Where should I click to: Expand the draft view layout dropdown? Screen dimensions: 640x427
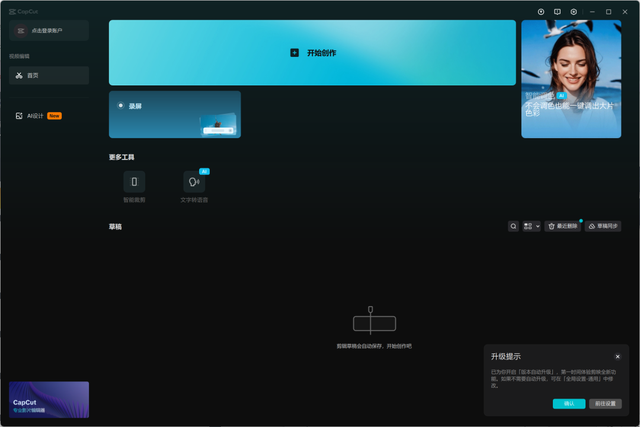(531, 227)
